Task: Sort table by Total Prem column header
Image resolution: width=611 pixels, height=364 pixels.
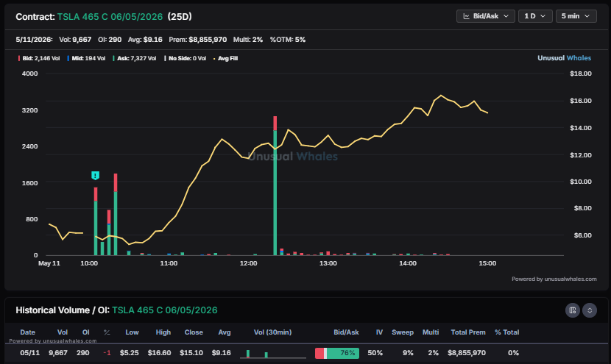Action: pos(468,332)
